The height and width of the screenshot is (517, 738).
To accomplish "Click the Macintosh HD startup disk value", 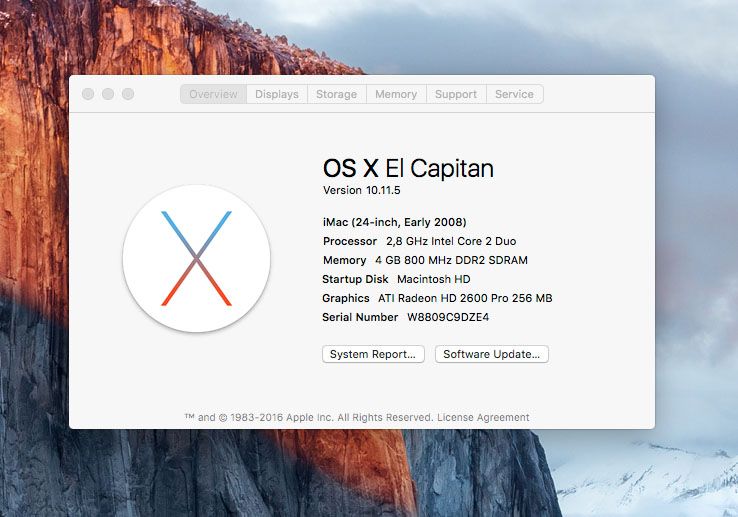I will coord(433,279).
